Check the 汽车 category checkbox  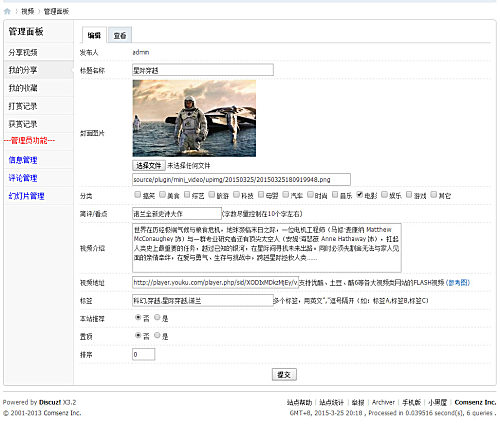tap(286, 194)
